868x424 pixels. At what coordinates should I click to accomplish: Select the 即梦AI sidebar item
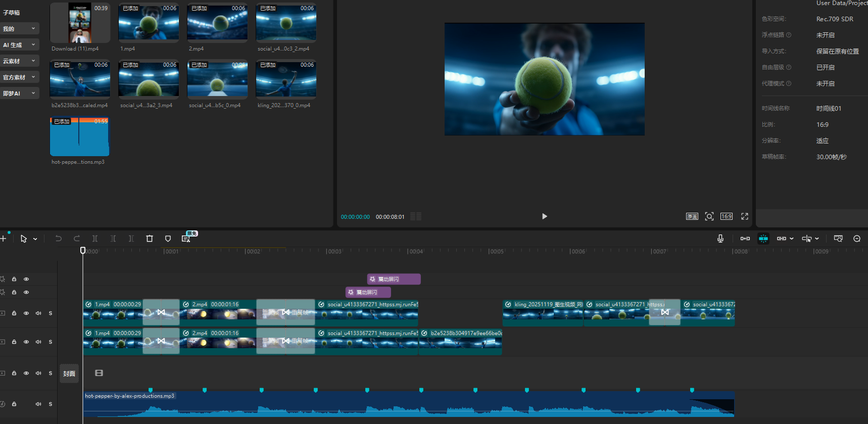coord(19,93)
